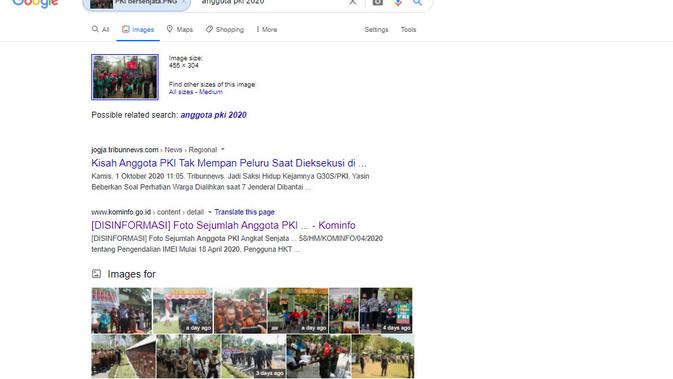Open first image in top thumbnail row
Viewport: 673px width, 379px height.
coord(121,311)
